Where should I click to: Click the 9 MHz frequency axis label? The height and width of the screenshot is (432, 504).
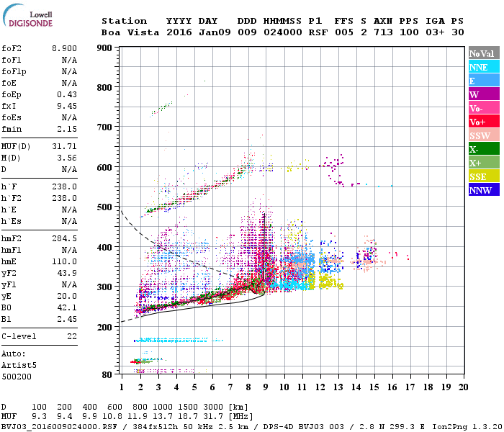click(266, 387)
